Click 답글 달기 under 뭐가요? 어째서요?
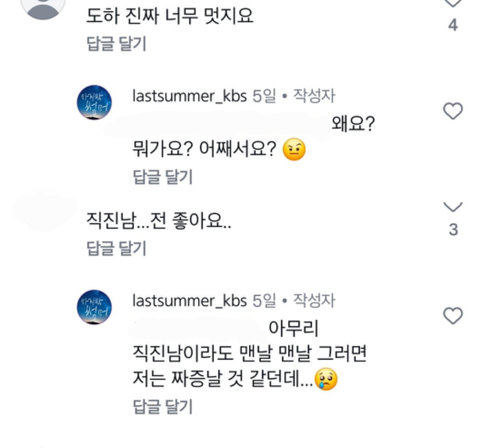The height and width of the screenshot is (448, 491). click(162, 177)
